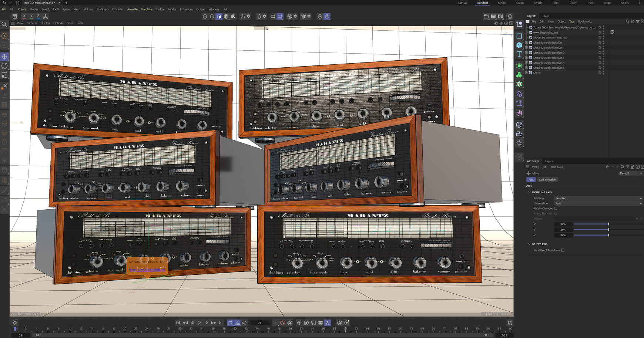Enable Retain Changes checkbox
This screenshot has height=338, width=644.
[556, 209]
